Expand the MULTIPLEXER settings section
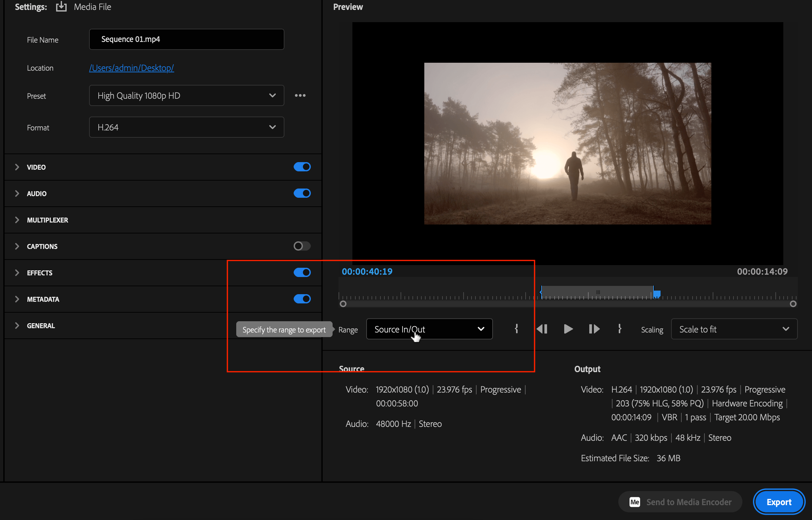The height and width of the screenshot is (520, 812). (x=17, y=220)
